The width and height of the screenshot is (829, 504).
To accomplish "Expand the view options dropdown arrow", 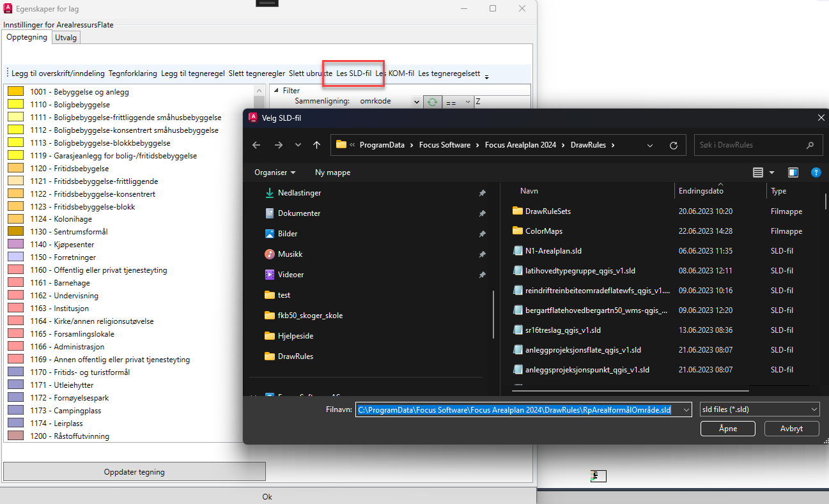I will [x=771, y=172].
